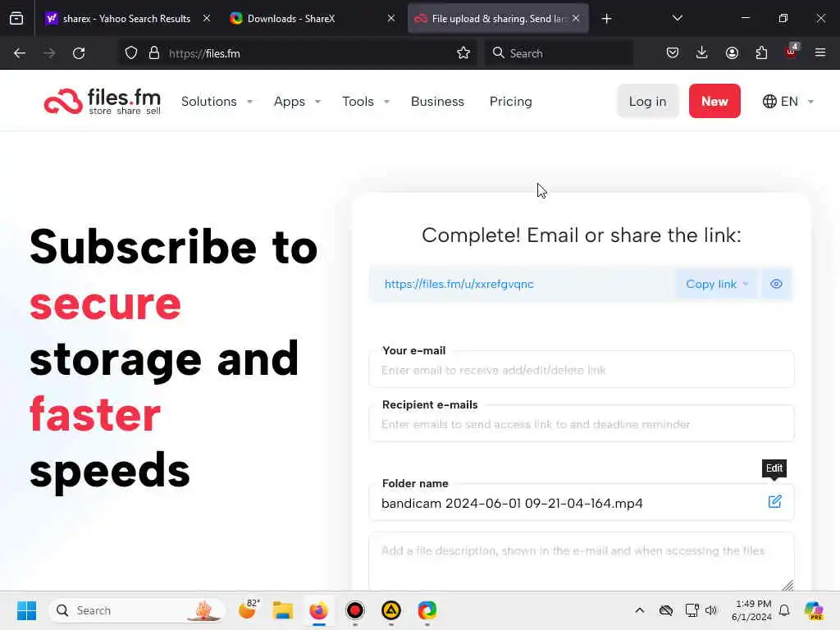Close the Downloads - ShareX tab
840x630 pixels.
391,19
